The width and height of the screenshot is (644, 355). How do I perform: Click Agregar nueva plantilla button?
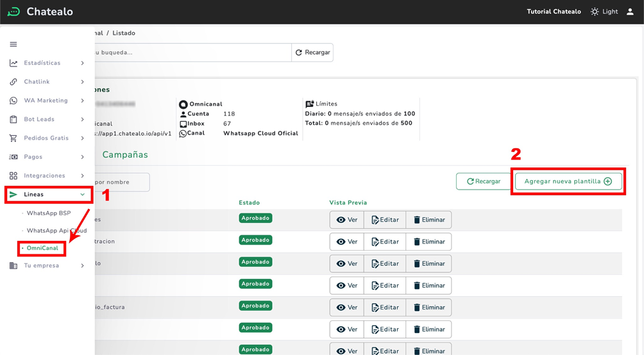pos(568,181)
